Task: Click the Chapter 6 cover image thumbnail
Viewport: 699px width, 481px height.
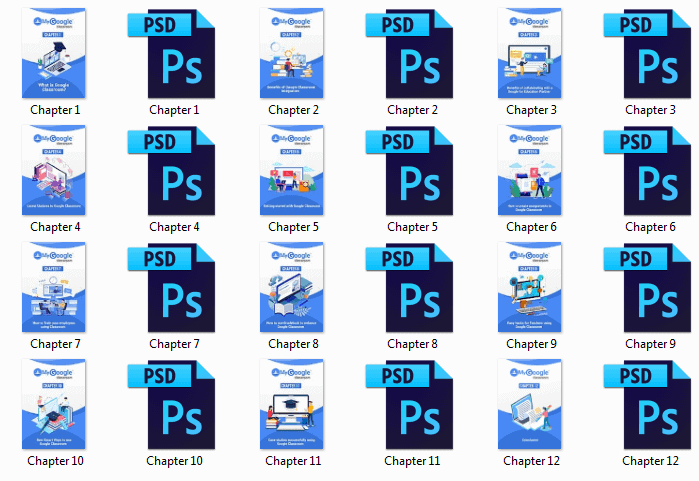Action: pyautogui.click(x=530, y=170)
